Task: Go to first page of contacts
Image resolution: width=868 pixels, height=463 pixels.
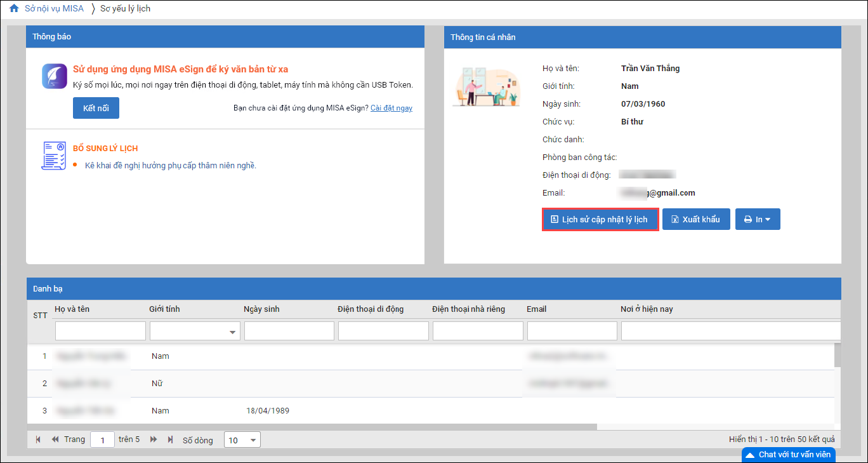Action: pos(38,440)
